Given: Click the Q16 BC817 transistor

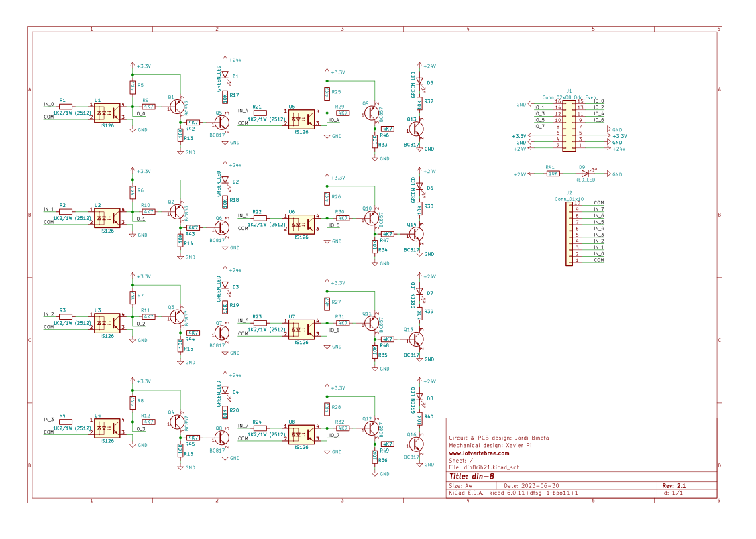Looking at the screenshot, I should [x=416, y=444].
